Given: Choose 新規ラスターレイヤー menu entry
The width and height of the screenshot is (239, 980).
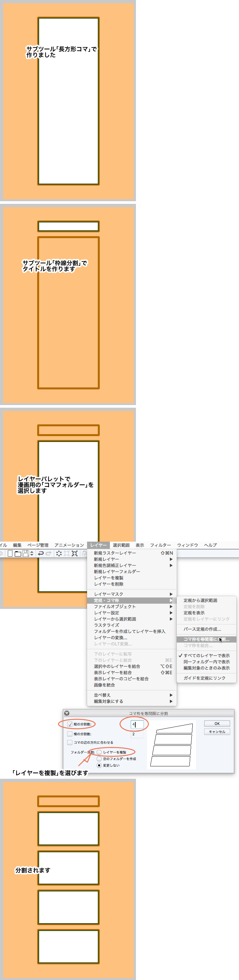Looking at the screenshot, I should [132, 553].
